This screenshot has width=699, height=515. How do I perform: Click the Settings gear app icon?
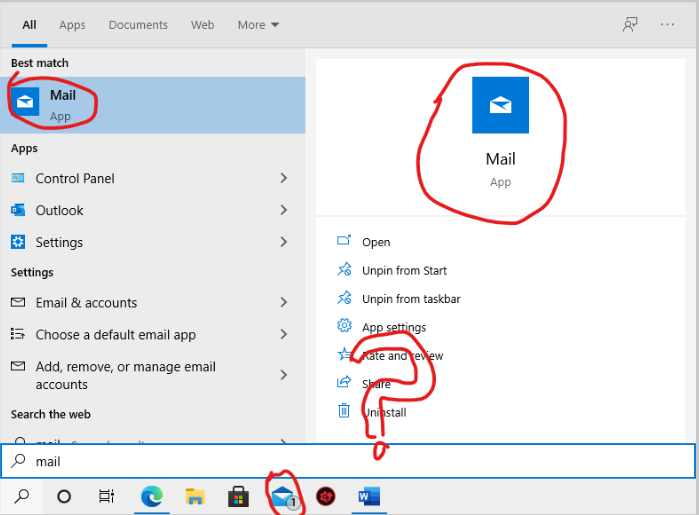tap(18, 242)
